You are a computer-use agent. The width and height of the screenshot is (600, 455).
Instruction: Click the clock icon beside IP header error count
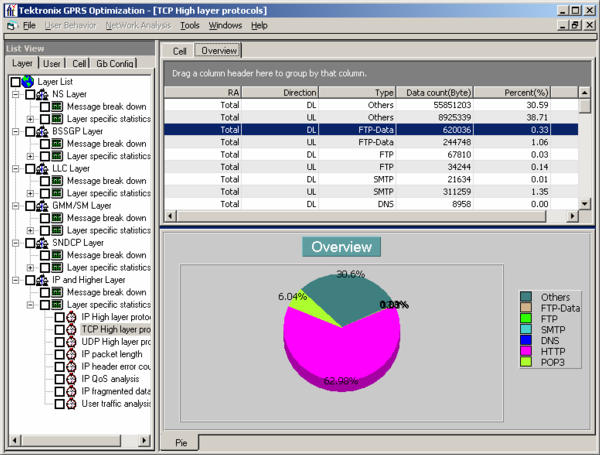(x=72, y=366)
